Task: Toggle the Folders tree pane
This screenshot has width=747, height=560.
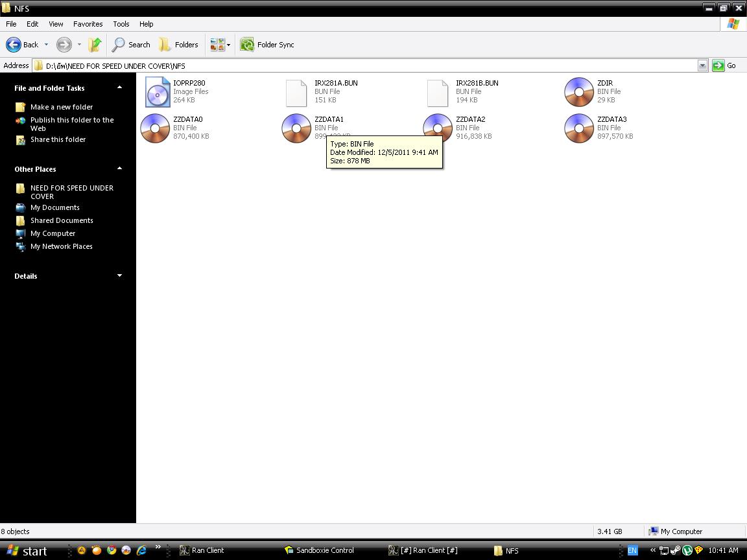Action: pos(178,45)
